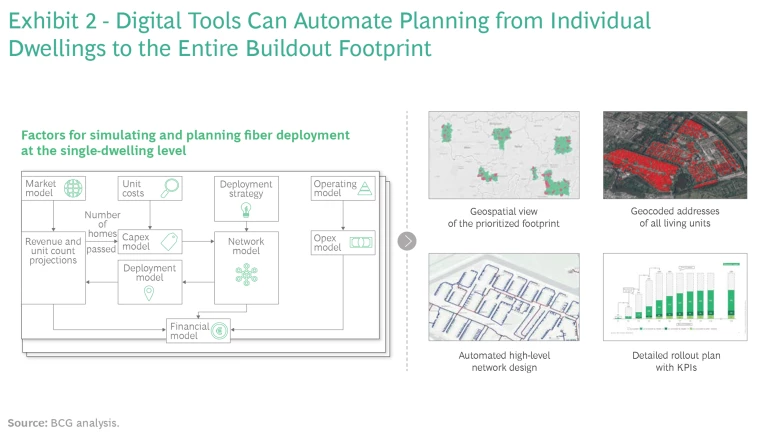The width and height of the screenshot is (768, 444).
Task: Click the green 'Factors for simulating' subheading
Action: point(185,142)
